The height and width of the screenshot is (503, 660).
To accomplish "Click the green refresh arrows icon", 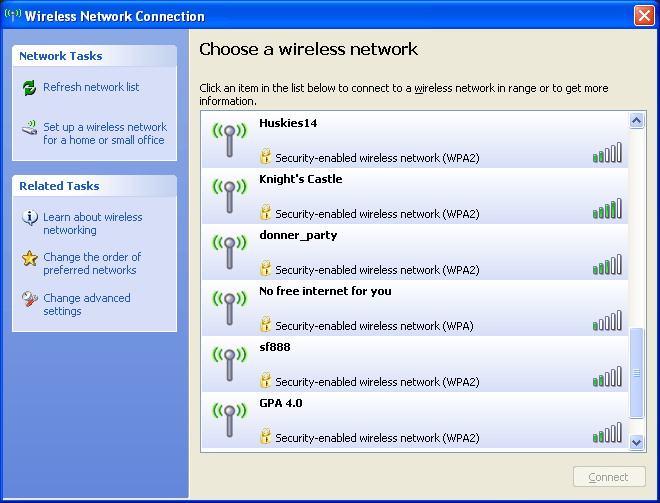I will 29,88.
